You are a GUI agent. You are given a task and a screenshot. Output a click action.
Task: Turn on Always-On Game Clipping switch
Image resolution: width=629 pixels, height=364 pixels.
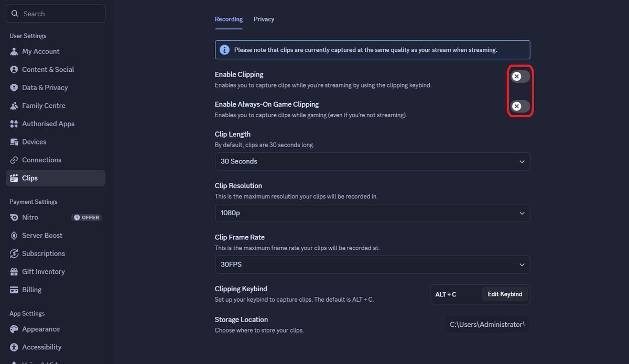(x=520, y=106)
